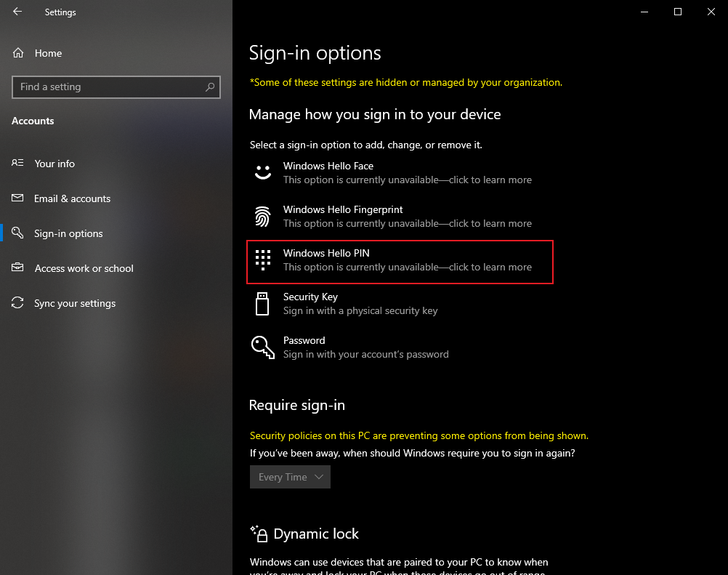Click 'Sign in with a physical security key'
Screen dimensions: 728x575
[360, 310]
